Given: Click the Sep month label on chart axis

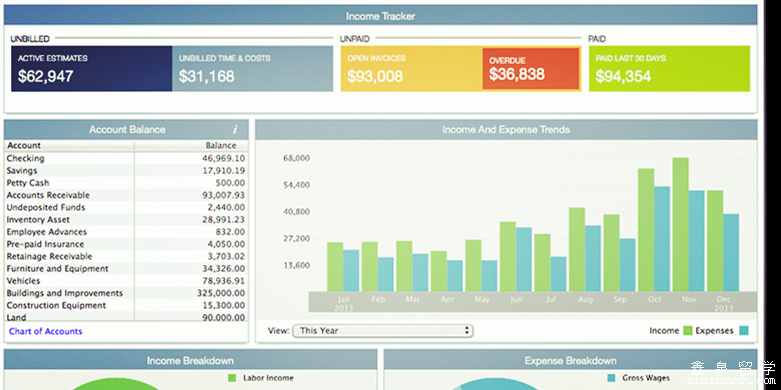Looking at the screenshot, I should tap(620, 299).
